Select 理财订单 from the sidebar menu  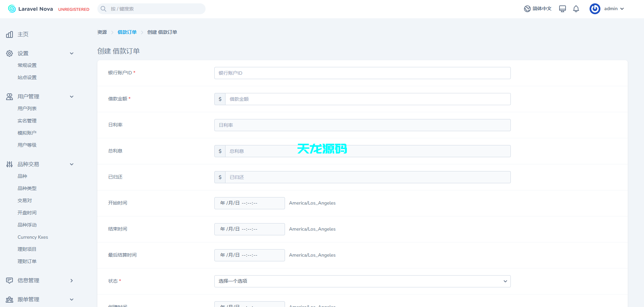click(x=27, y=261)
